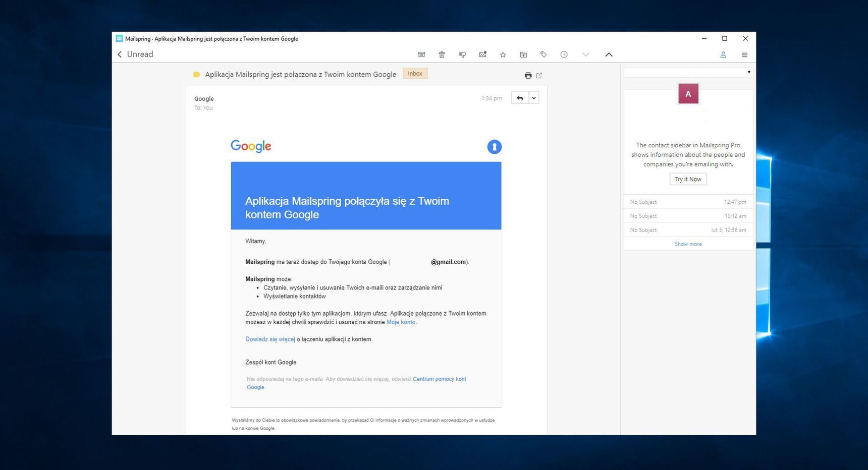
Task: Mark the message as unread
Action: 482,54
